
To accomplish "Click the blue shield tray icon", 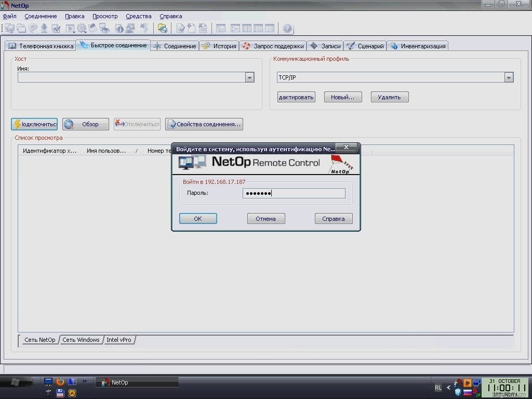I will tap(458, 393).
